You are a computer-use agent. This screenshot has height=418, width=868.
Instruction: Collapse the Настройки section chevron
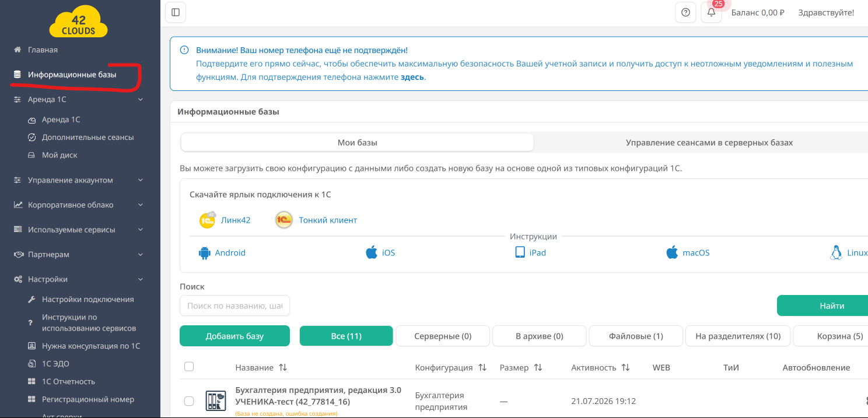point(141,279)
